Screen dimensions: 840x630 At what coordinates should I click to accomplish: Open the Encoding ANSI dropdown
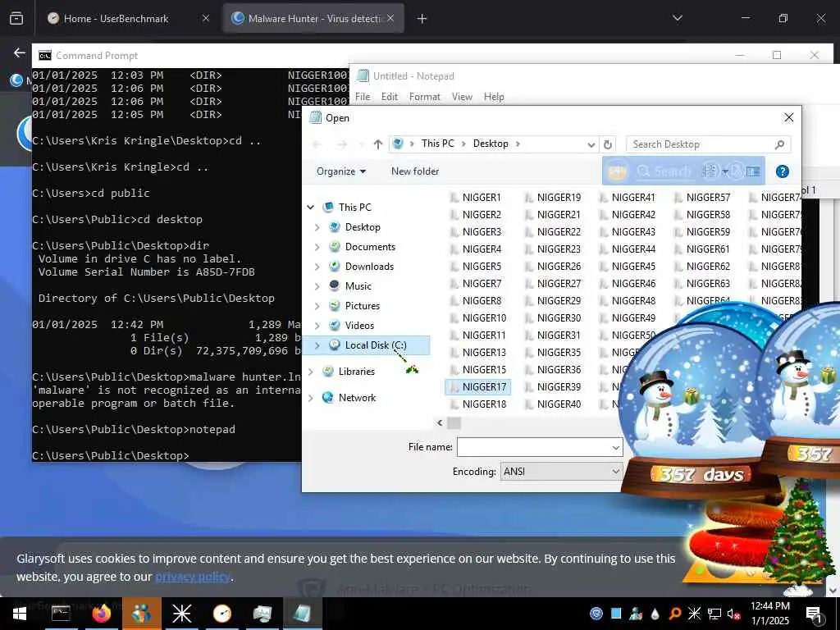[561, 472]
